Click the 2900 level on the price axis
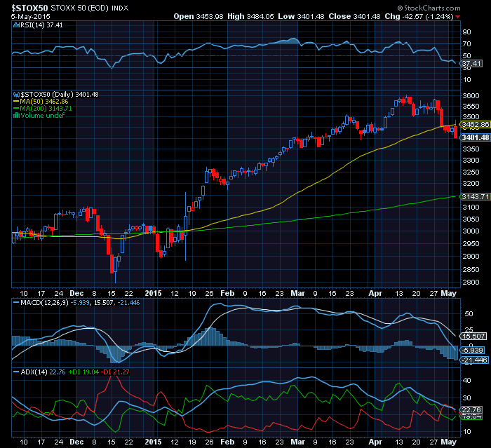491x448 pixels. 471,257
